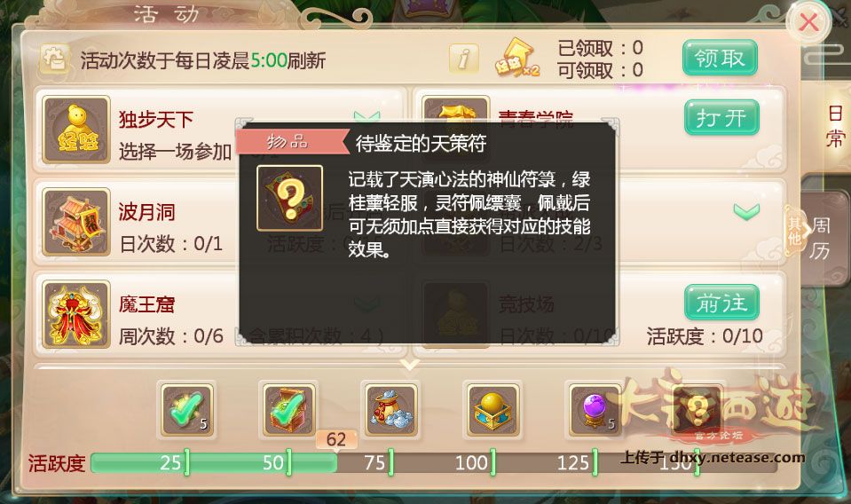Claim the 75 activity reward bag

[390, 410]
